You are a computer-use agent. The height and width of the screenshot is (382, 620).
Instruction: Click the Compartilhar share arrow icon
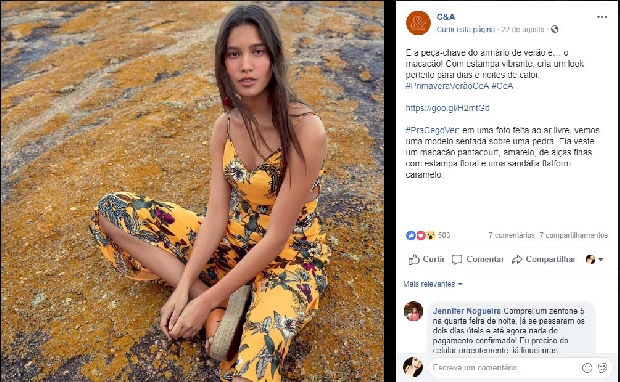tap(516, 259)
